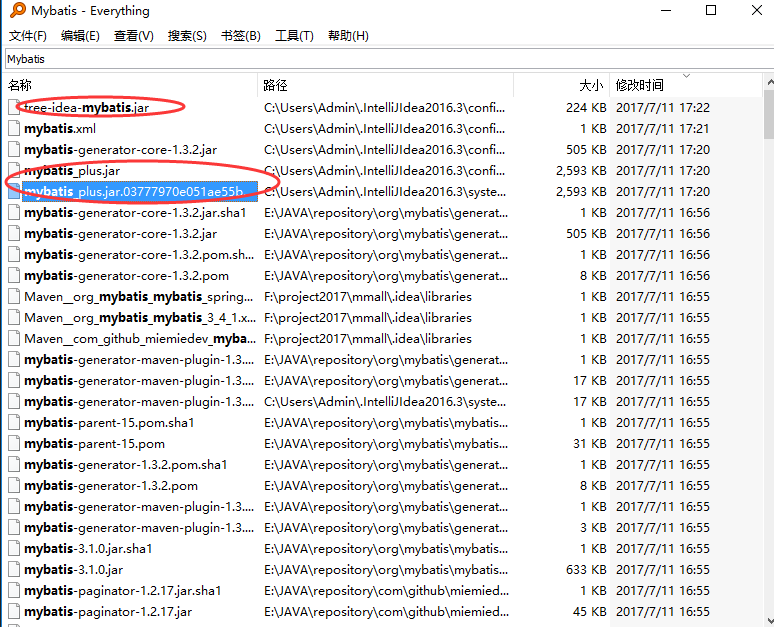Click file icon of mybatis-paginator-1.2.17.jar.sha1
The width and height of the screenshot is (774, 627).
coord(14,590)
